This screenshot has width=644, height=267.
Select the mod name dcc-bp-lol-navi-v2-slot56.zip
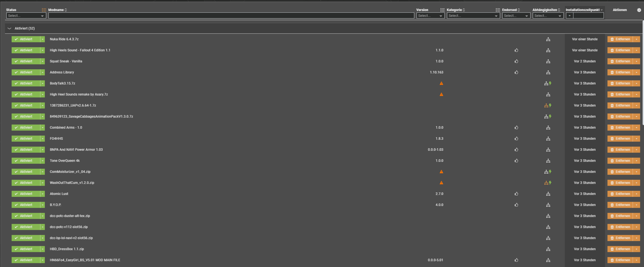tap(71, 238)
